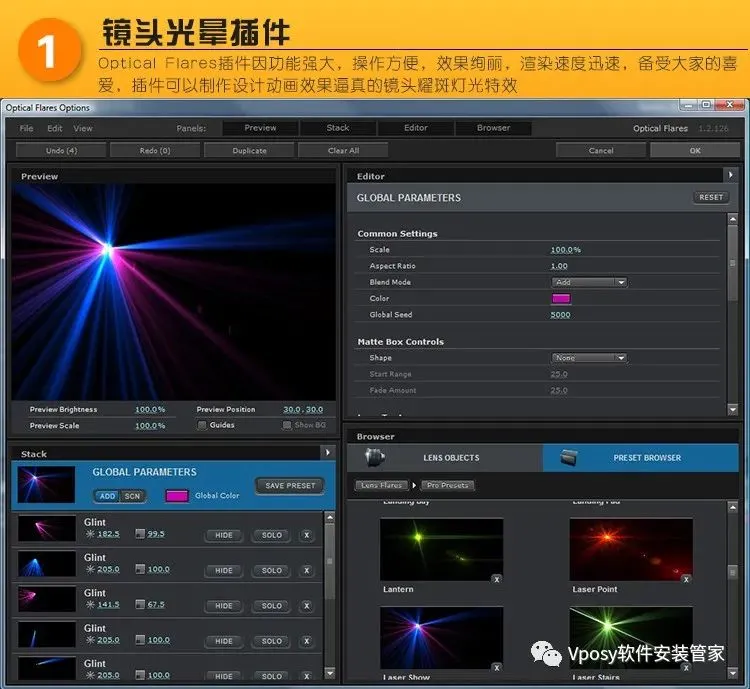The width and height of the screenshot is (750, 689).
Task: Click Undo (4) button
Action: pos(61,150)
